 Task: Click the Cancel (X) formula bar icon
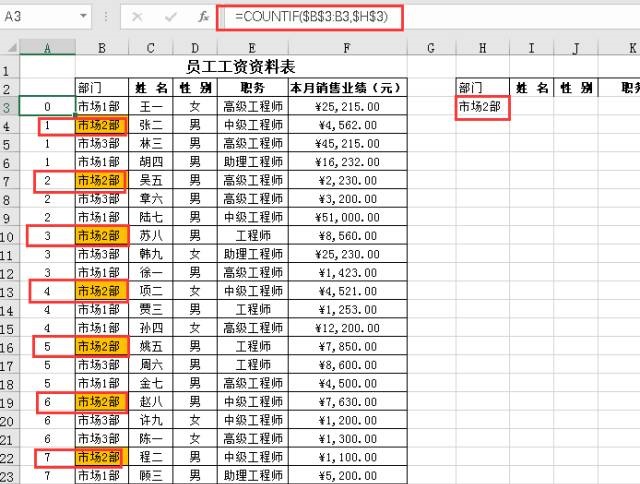(x=138, y=17)
